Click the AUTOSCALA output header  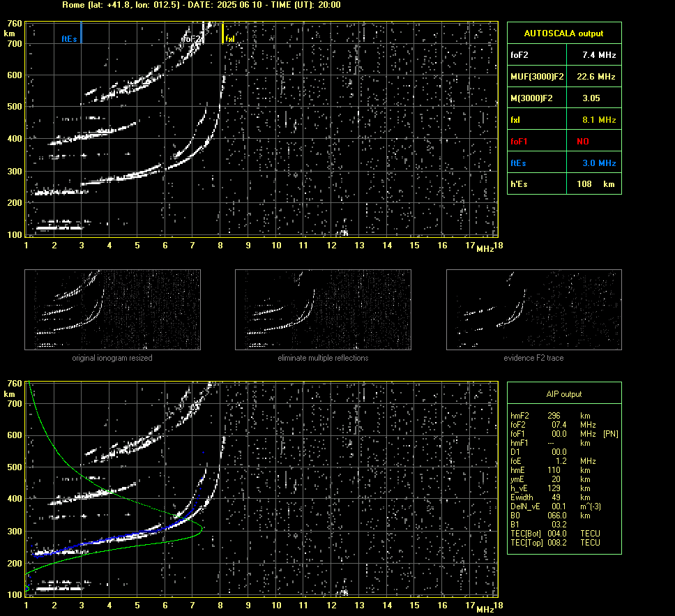click(564, 33)
